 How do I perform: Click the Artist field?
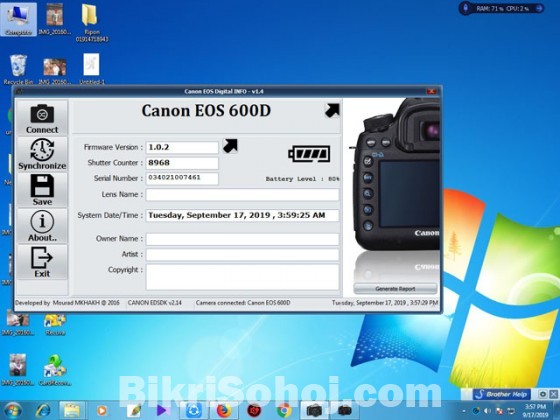tap(242, 255)
